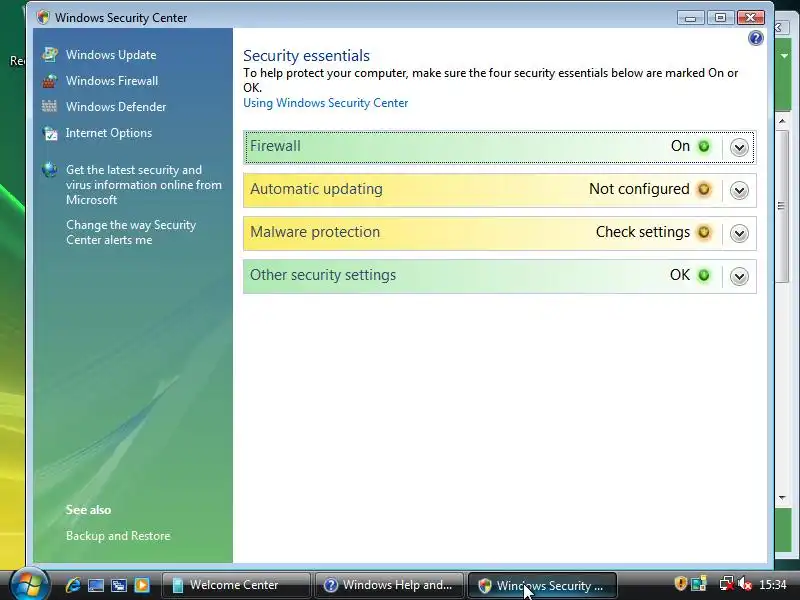Click the background window's scrollbar up arrow
The image size is (800, 600).
click(x=782, y=121)
